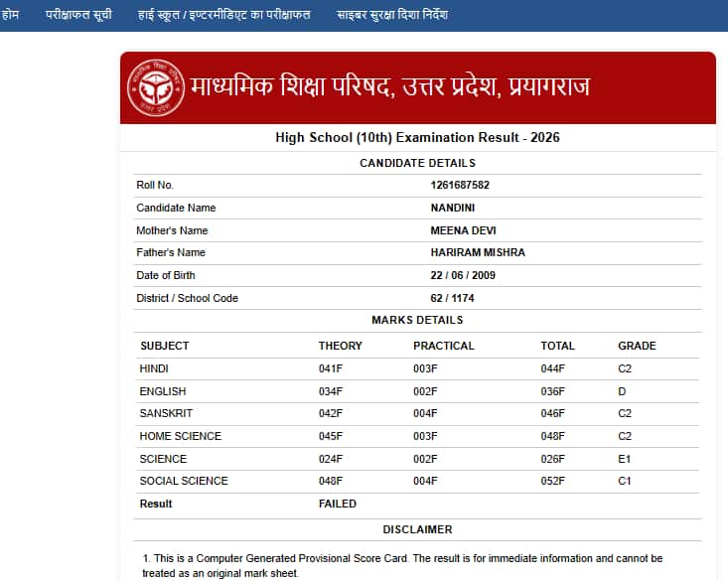Screen dimensions: 728x581
Task: Click the THEORY column header
Action: coord(341,346)
